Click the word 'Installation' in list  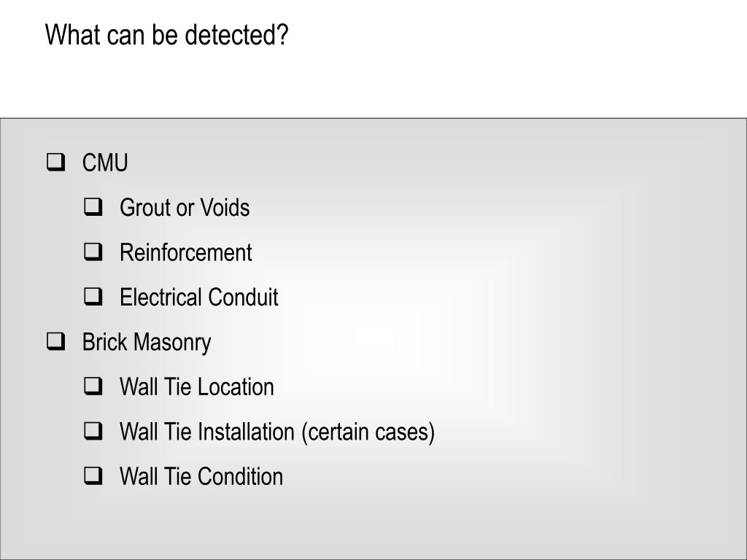(x=247, y=432)
